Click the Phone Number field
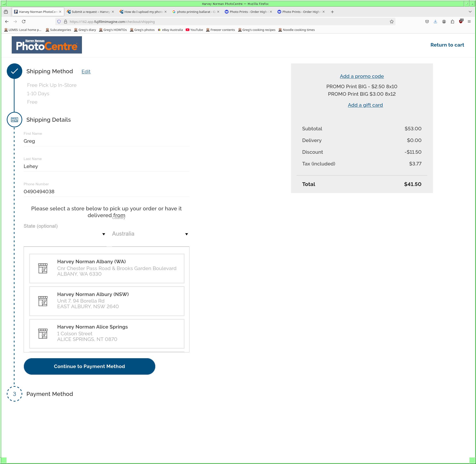The width and height of the screenshot is (476, 464). pyautogui.click(x=106, y=192)
